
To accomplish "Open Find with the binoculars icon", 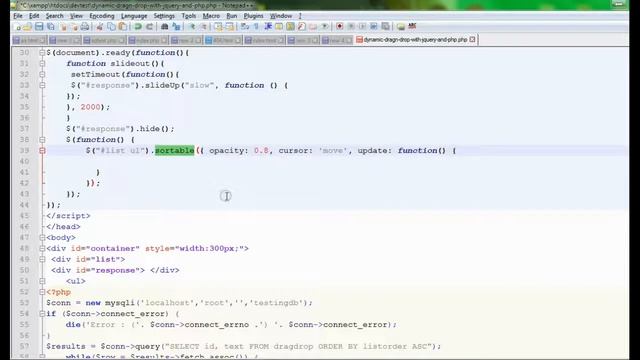I will [164, 27].
